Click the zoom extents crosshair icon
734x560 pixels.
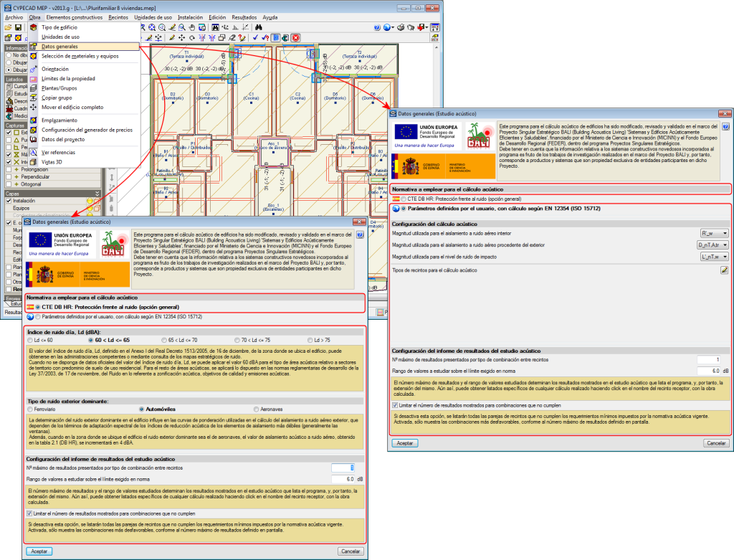[x=152, y=28]
